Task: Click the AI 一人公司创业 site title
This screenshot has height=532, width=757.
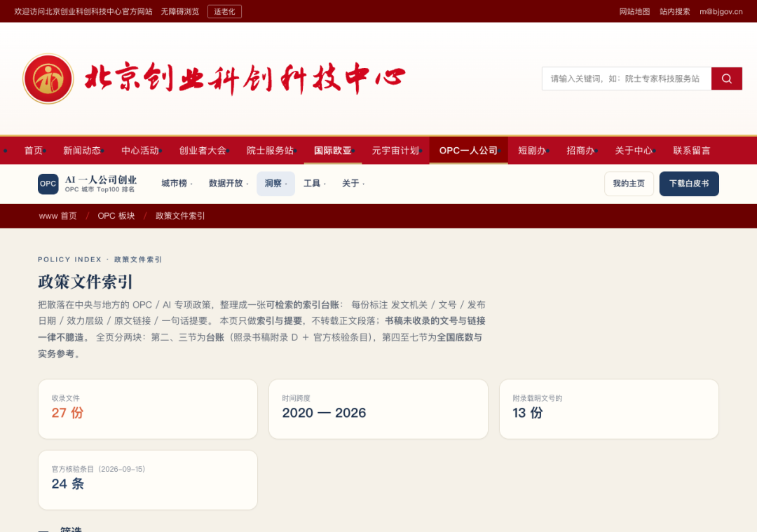Action: coord(101,179)
